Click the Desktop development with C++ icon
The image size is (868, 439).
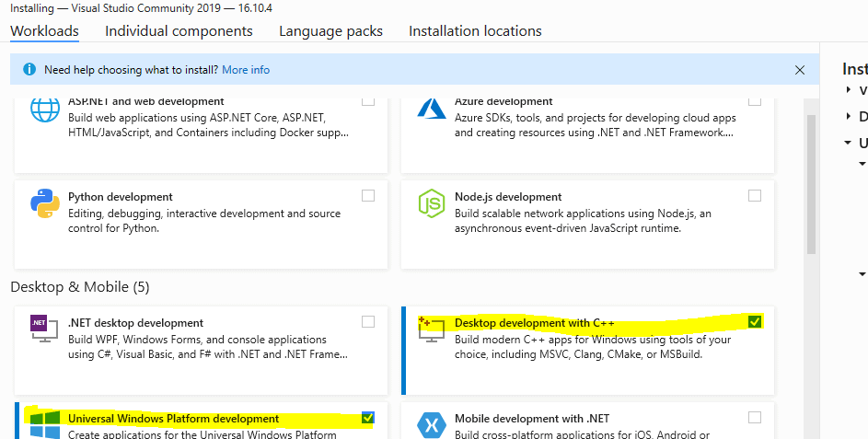click(431, 329)
